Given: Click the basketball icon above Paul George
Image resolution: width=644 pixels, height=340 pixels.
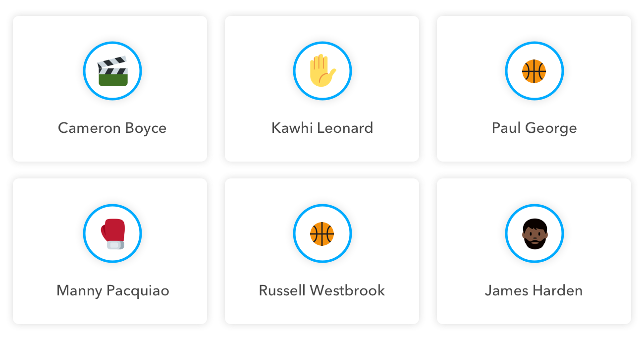Looking at the screenshot, I should point(534,71).
